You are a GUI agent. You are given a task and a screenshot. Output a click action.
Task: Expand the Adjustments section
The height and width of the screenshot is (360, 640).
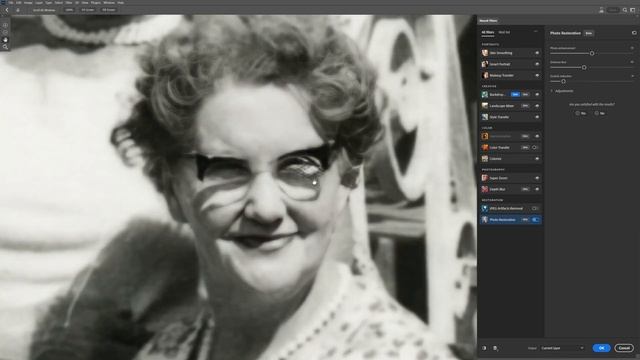coord(552,91)
